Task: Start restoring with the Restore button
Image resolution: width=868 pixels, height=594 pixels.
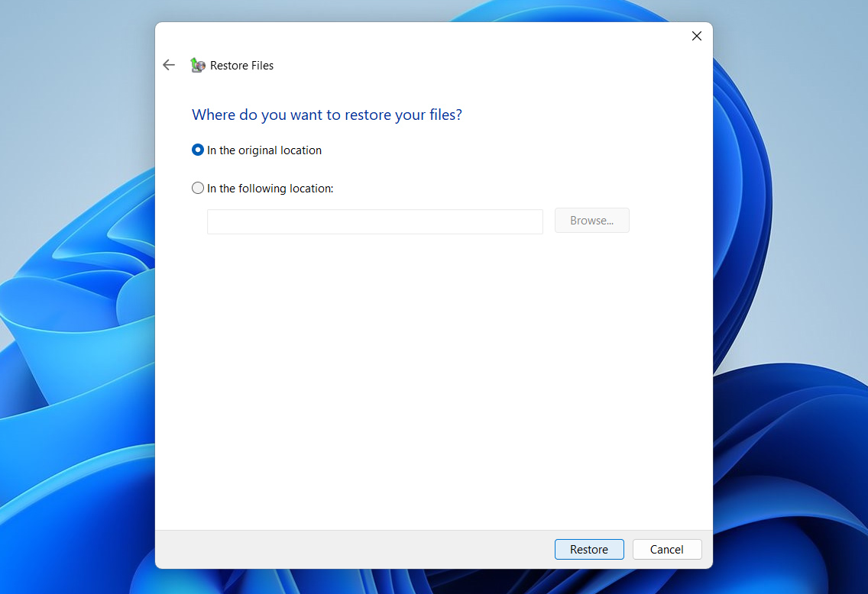Action: tap(589, 549)
